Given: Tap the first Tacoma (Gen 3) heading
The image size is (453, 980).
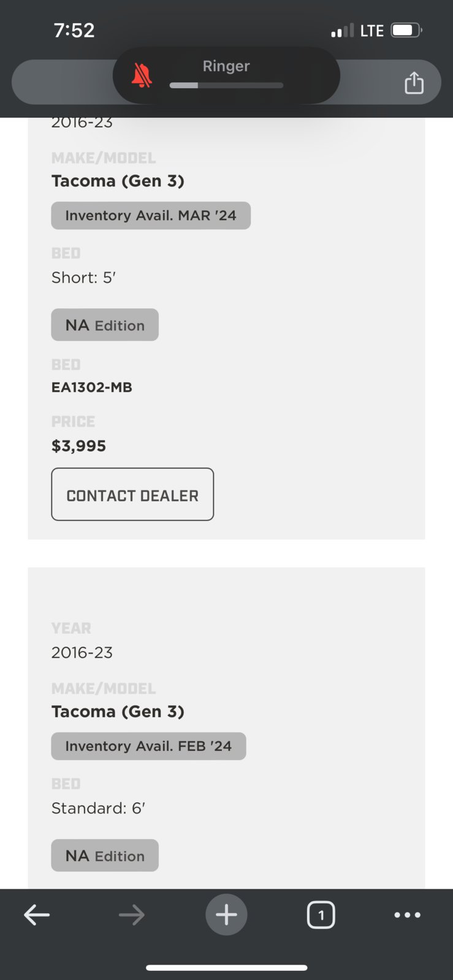Looking at the screenshot, I should [118, 181].
